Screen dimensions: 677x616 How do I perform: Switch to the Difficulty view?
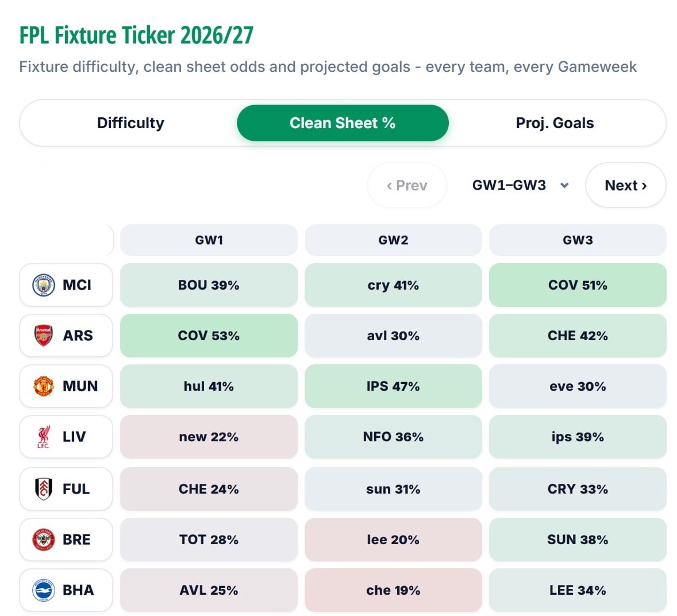[x=130, y=123]
